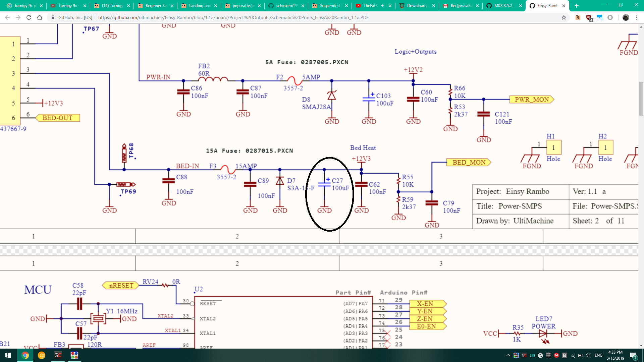Click the BED_MON net label
The height and width of the screenshot is (362, 644).
(469, 163)
